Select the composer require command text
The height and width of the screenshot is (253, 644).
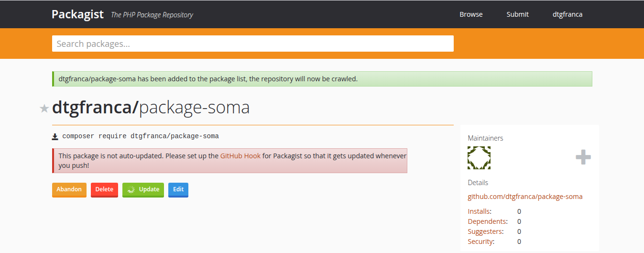(141, 136)
